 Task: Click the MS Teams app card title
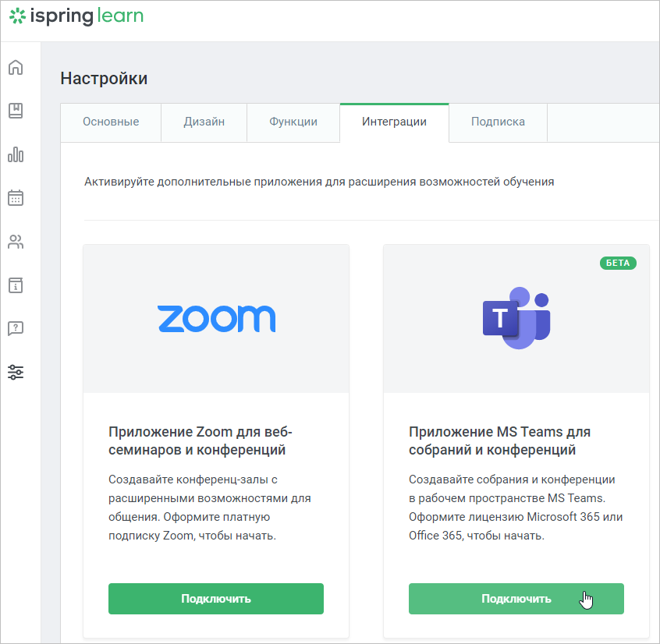(x=499, y=441)
